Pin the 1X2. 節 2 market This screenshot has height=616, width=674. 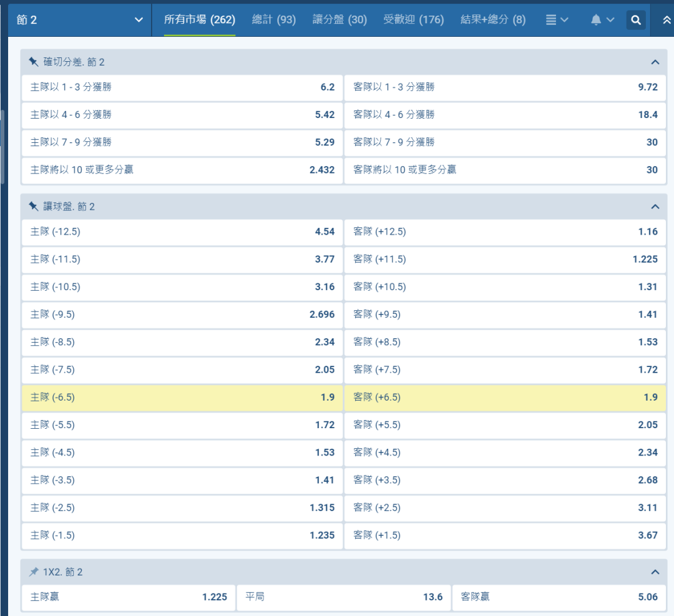coord(34,572)
